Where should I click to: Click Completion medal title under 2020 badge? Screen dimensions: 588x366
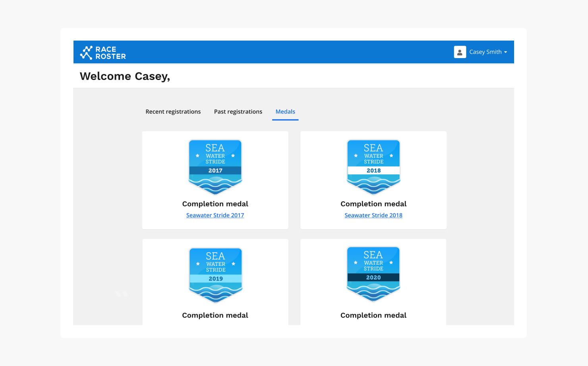pyautogui.click(x=373, y=315)
